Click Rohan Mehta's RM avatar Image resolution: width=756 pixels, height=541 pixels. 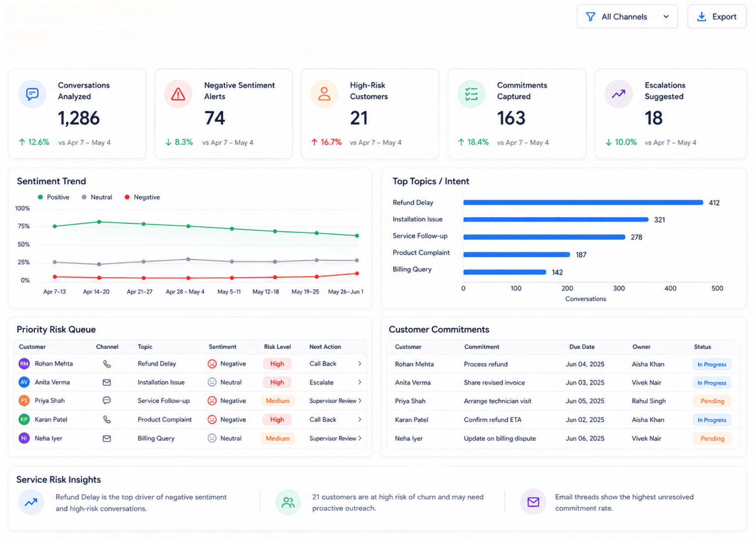pyautogui.click(x=24, y=364)
